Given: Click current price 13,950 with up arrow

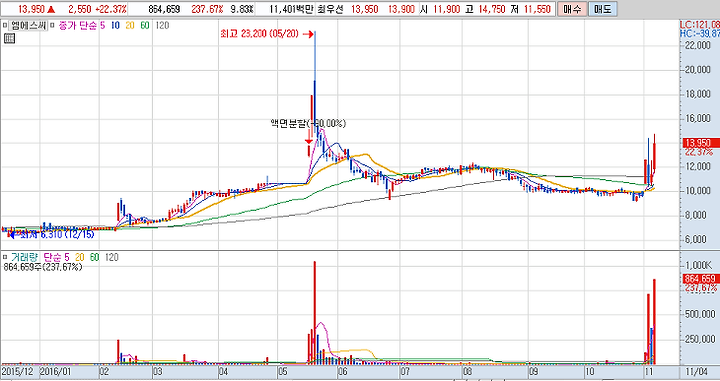Looking at the screenshot, I should 36,9.
